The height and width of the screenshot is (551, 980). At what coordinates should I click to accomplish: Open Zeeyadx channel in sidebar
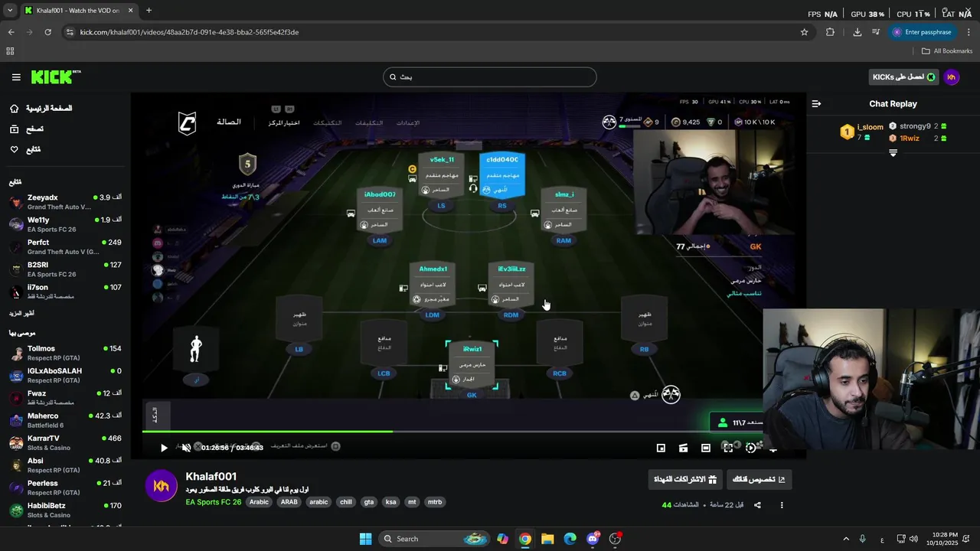(65, 202)
